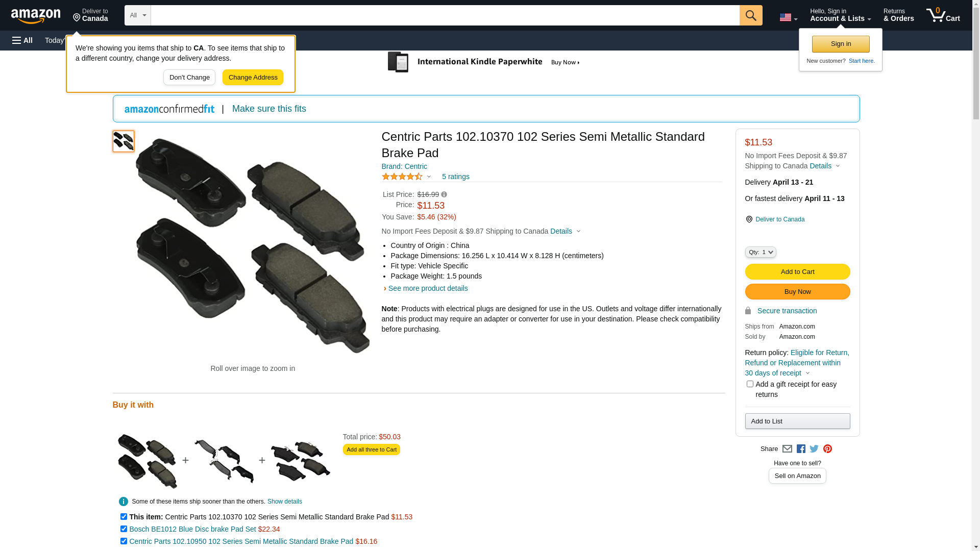
Task: Open the quantity dropdown
Action: [x=760, y=252]
